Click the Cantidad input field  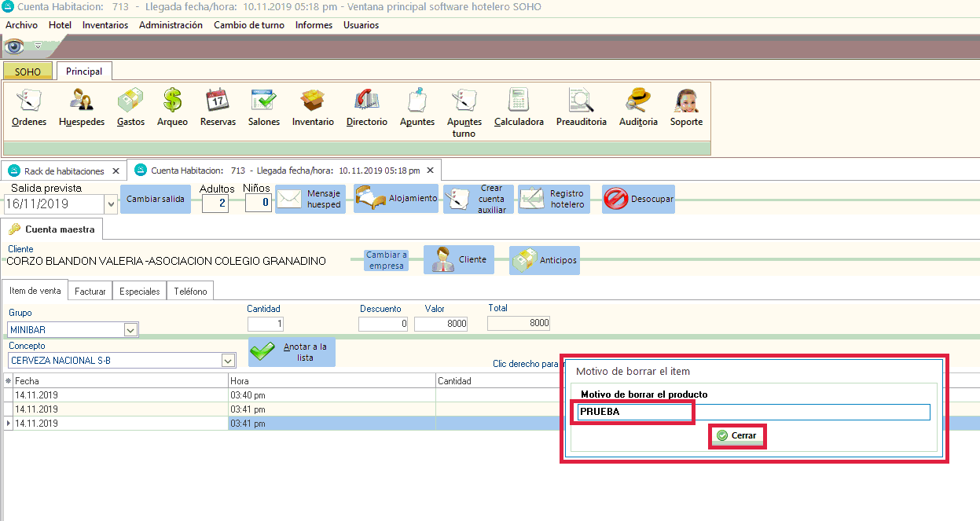pos(265,324)
